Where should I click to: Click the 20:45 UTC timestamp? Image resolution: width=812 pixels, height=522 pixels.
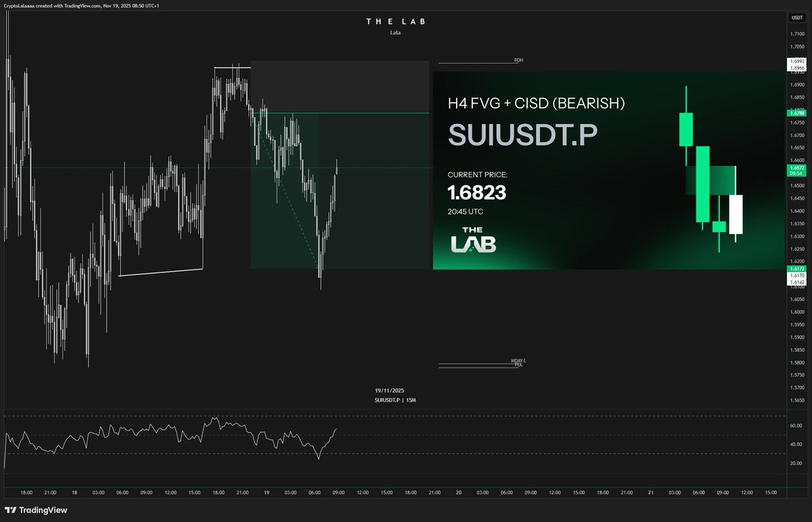click(466, 211)
